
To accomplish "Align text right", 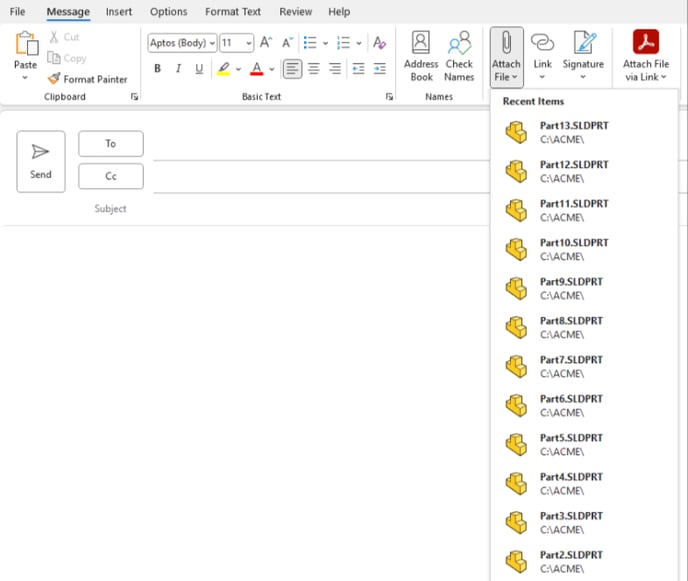I will (x=335, y=69).
